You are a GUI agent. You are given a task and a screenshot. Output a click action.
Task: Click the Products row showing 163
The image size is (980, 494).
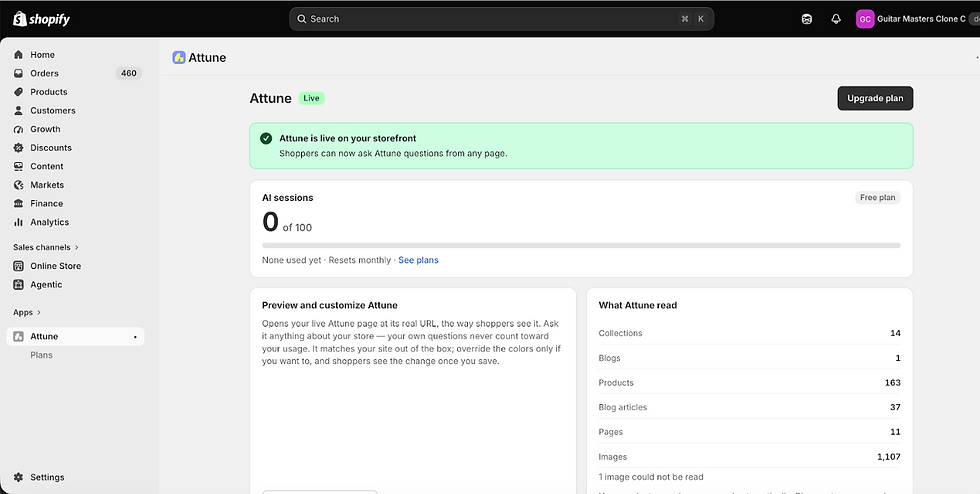[x=749, y=383]
